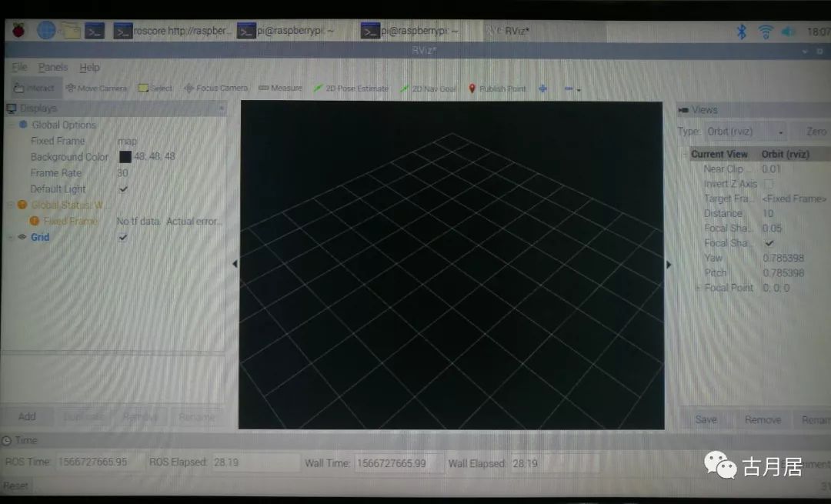Click the Wall Time field
This screenshot has width=831, height=504.
click(x=398, y=463)
